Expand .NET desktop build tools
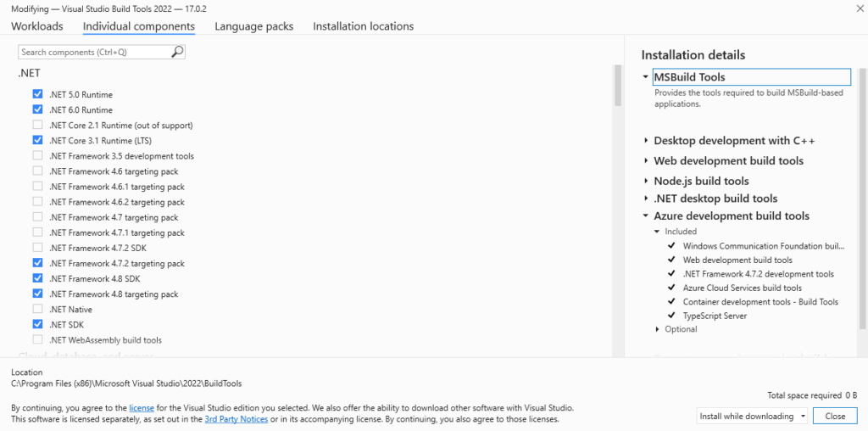The width and height of the screenshot is (868, 431). pyautogui.click(x=645, y=199)
